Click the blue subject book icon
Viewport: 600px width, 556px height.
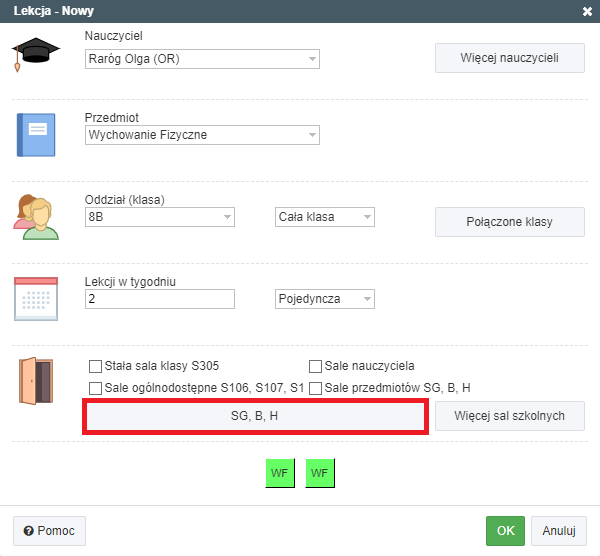[x=35, y=135]
